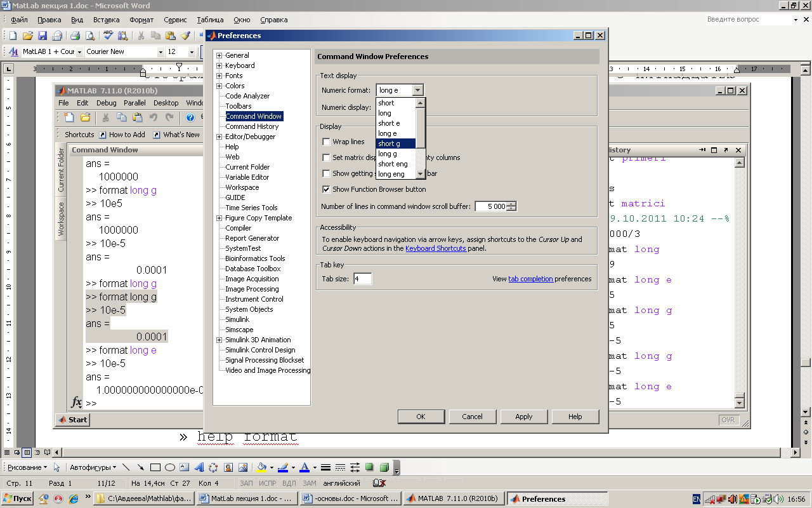Increase the scroll buffer lines stepper
Viewport: 812px width, 508px height.
coord(512,204)
